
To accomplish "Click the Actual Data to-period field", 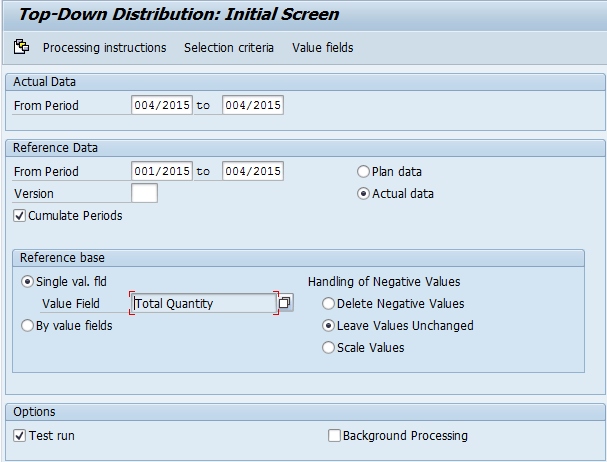I will (252, 106).
